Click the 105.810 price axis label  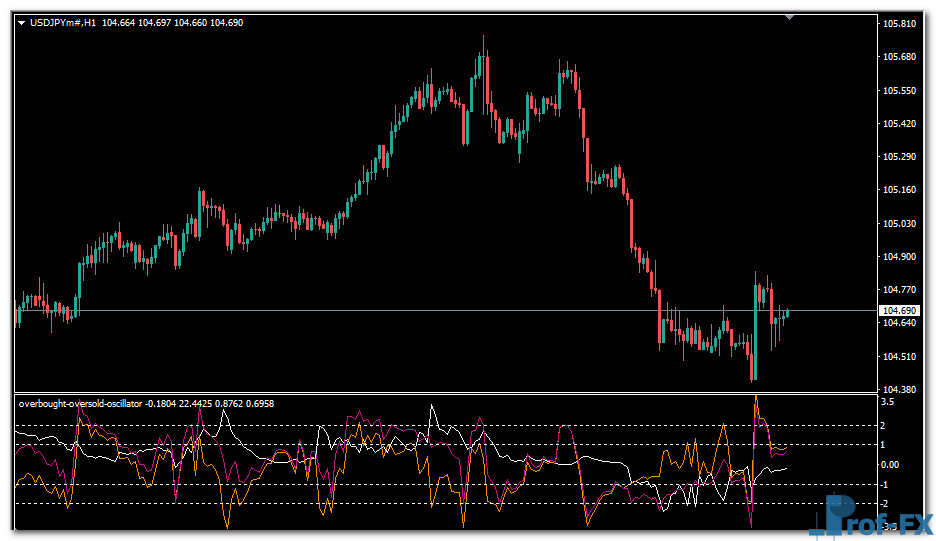coord(897,23)
